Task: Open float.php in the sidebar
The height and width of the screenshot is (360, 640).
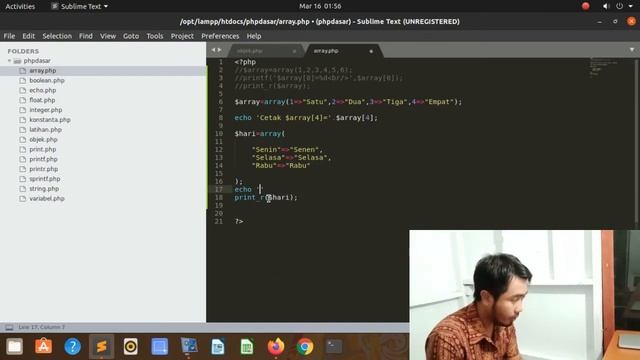Action: [42, 100]
